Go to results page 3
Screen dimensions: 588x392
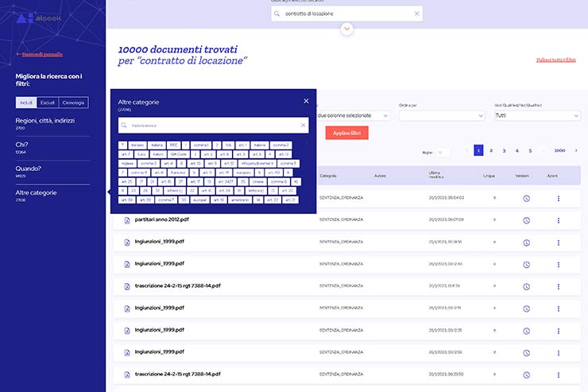point(505,150)
